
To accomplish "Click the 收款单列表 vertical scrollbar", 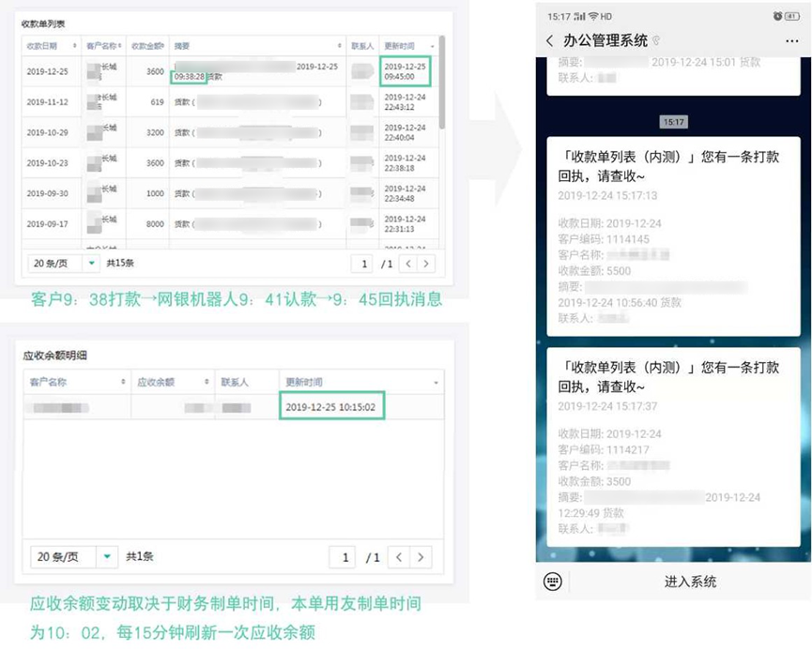I will point(442,82).
